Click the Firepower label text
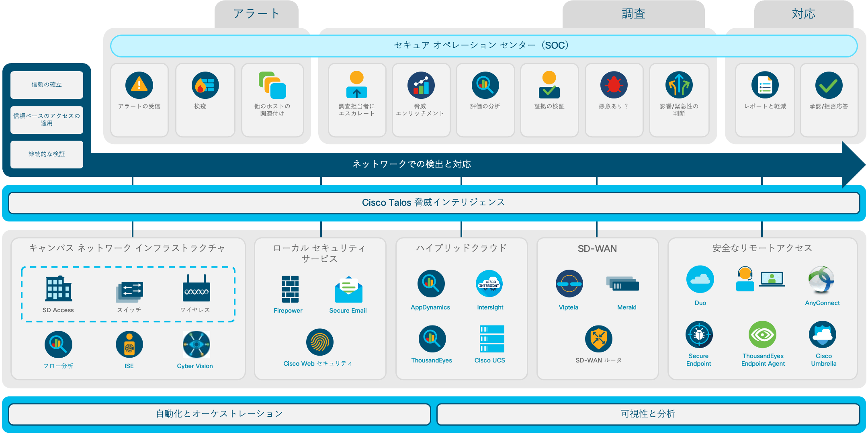 [288, 311]
